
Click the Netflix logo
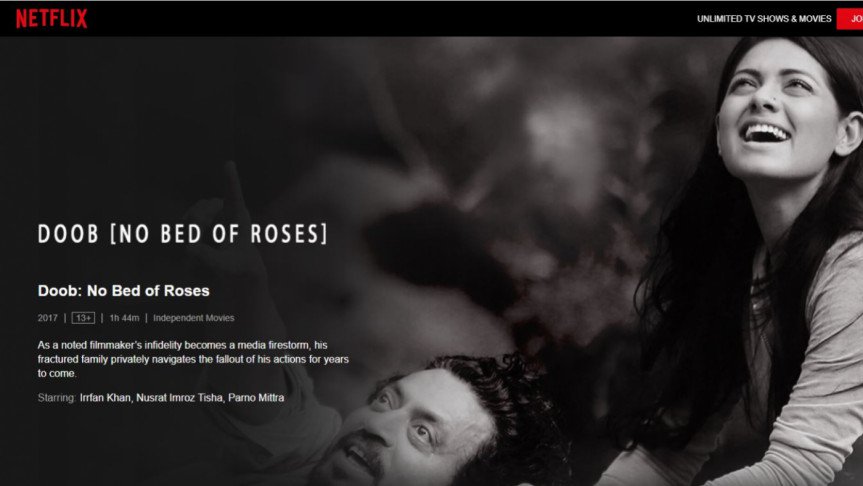[51, 19]
